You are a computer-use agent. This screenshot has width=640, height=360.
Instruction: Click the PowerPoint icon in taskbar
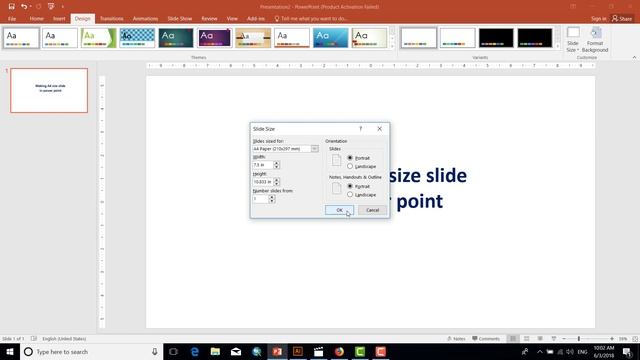pyautogui.click(x=277, y=351)
